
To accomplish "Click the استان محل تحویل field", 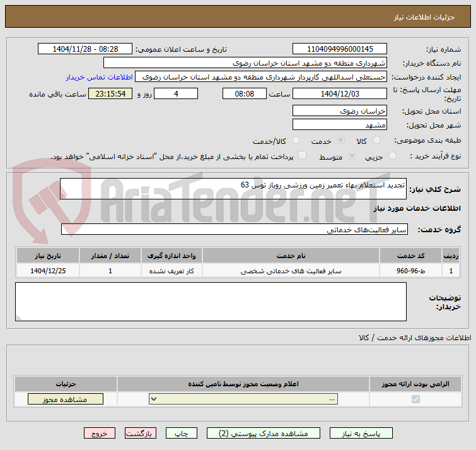I will 340,110.
